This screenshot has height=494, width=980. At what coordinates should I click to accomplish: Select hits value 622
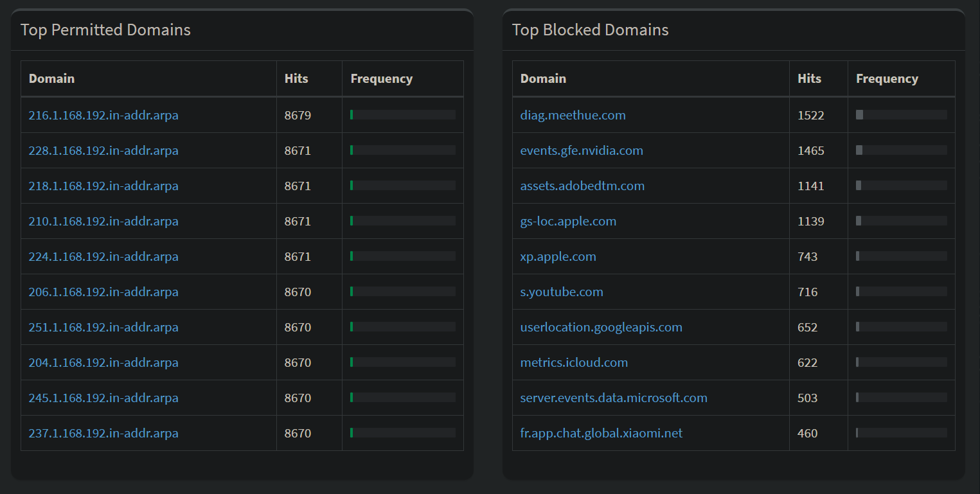pyautogui.click(x=807, y=362)
